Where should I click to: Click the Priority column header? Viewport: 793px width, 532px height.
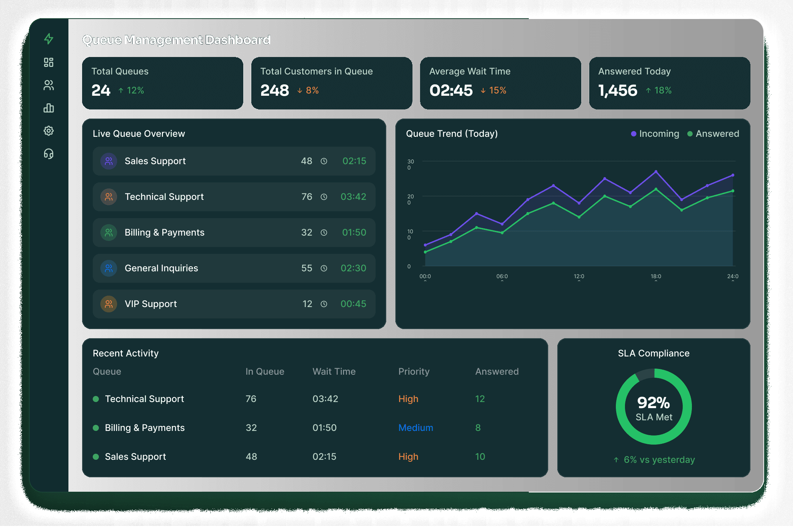coord(414,372)
